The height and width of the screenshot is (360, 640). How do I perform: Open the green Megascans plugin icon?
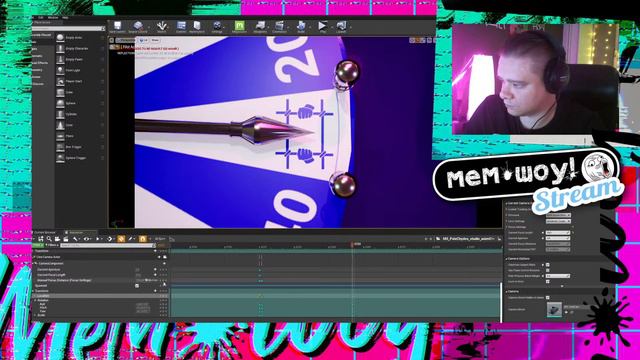click(240, 27)
